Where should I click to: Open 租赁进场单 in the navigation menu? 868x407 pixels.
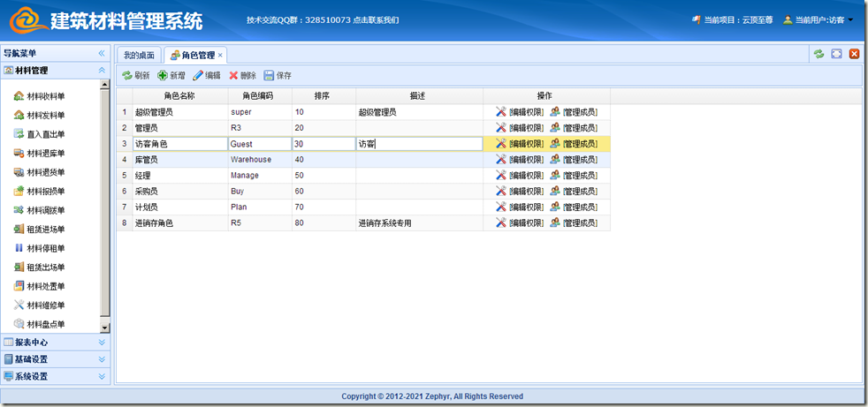[45, 229]
